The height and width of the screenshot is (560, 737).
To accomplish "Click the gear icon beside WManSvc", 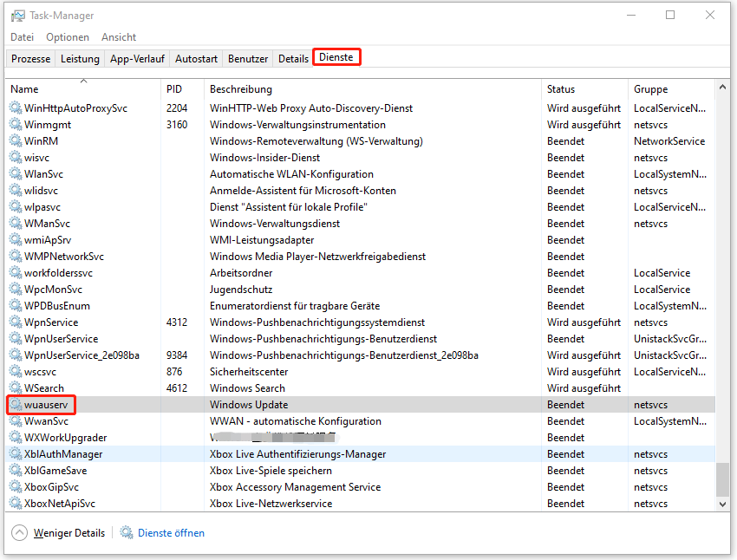I will [x=16, y=223].
